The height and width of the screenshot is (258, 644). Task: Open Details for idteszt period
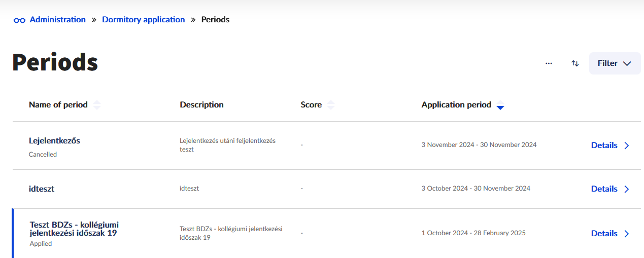point(604,189)
